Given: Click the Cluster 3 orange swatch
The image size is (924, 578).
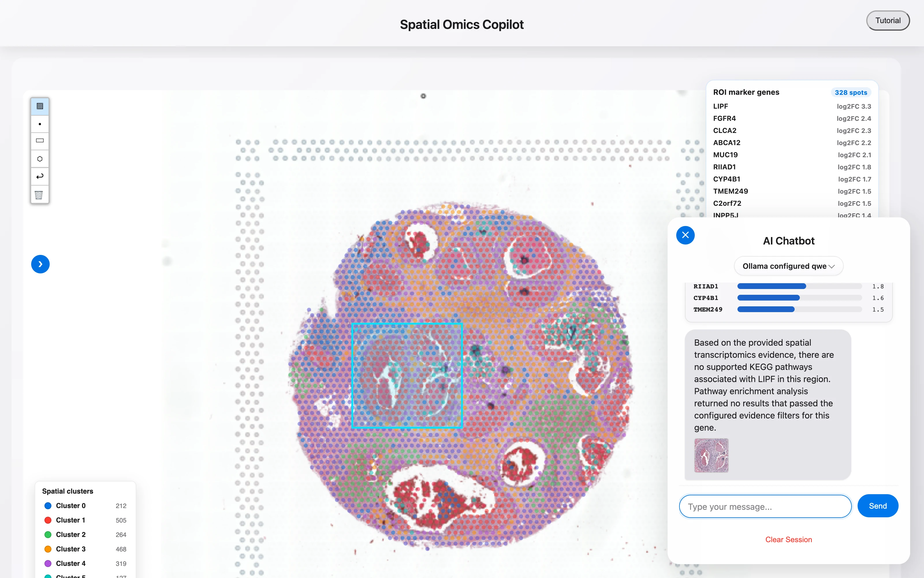Looking at the screenshot, I should pyautogui.click(x=48, y=549).
